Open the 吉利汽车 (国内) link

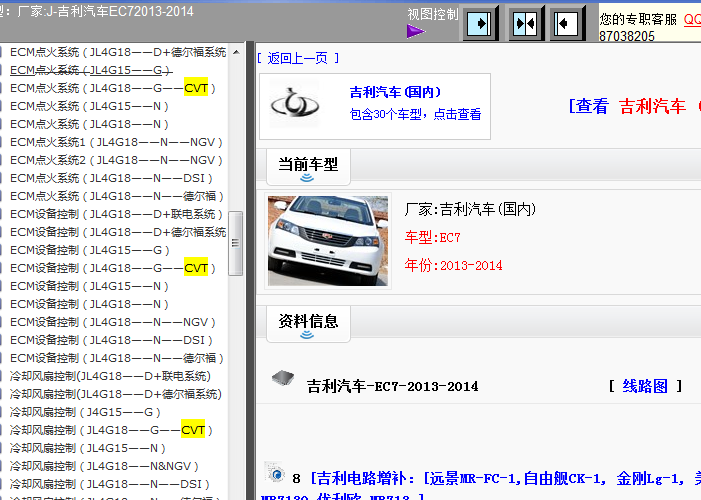pyautogui.click(x=395, y=92)
